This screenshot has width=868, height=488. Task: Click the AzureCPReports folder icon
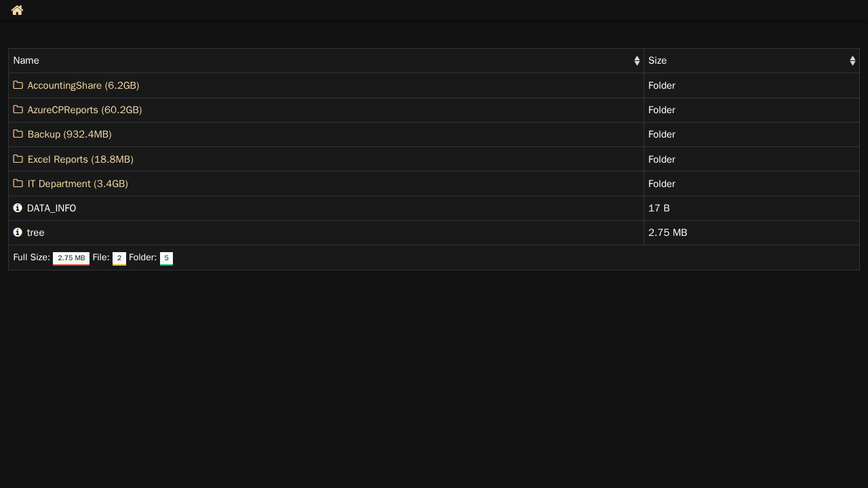click(18, 110)
